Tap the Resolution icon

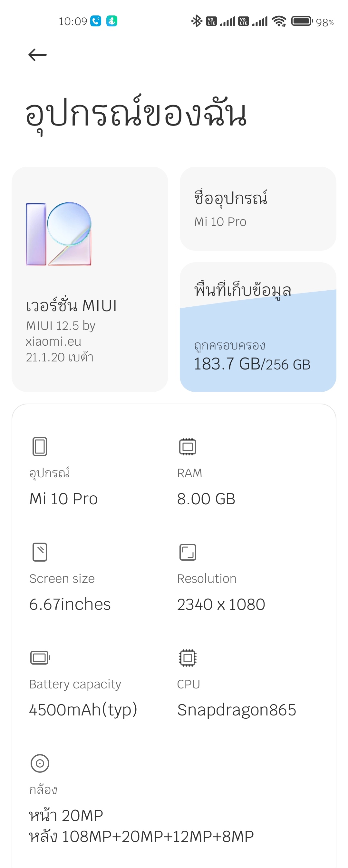[188, 552]
